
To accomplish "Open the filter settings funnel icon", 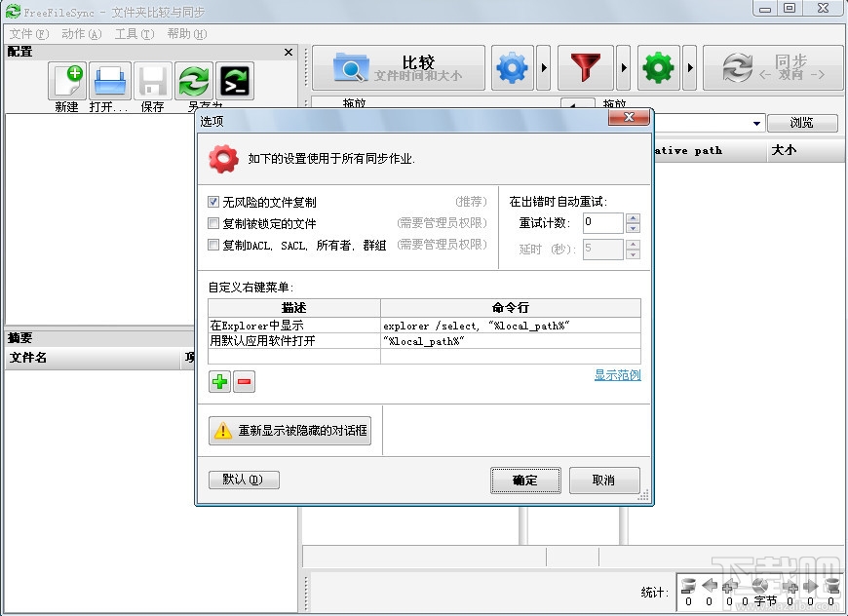I will (586, 67).
